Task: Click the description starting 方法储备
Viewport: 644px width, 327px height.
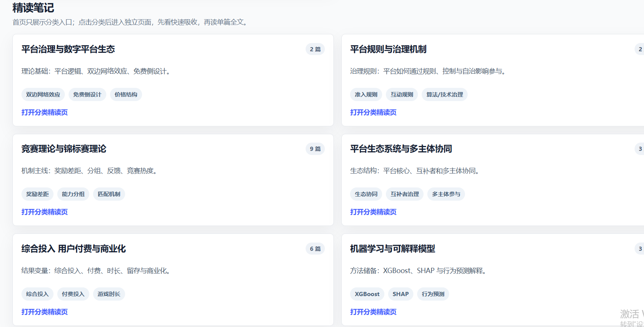Action: 419,270
